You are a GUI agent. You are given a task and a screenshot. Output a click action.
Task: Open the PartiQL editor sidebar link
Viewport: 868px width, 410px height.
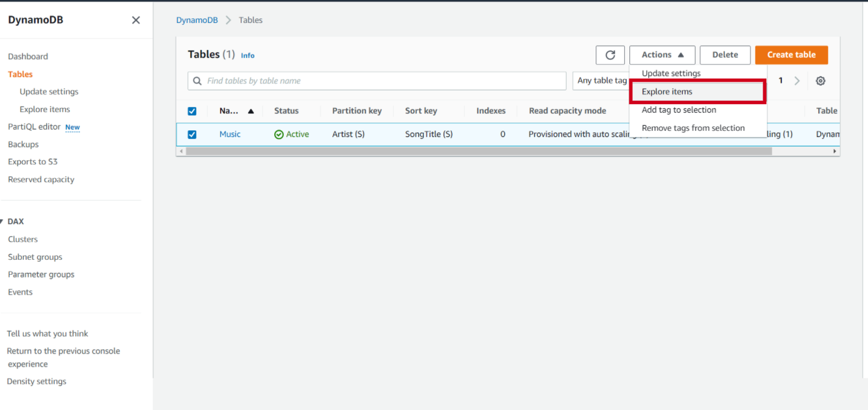[34, 126]
